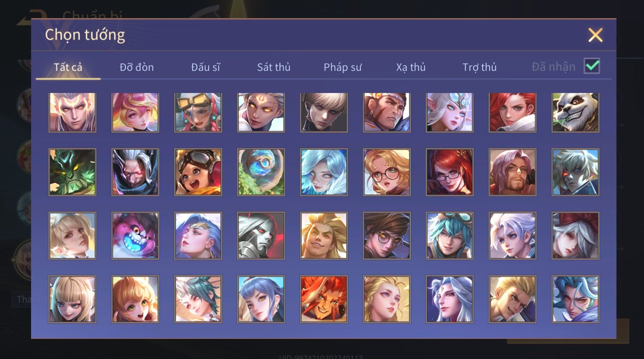Switch to the Xạ thủ tab
The width and height of the screenshot is (644, 359).
[411, 67]
